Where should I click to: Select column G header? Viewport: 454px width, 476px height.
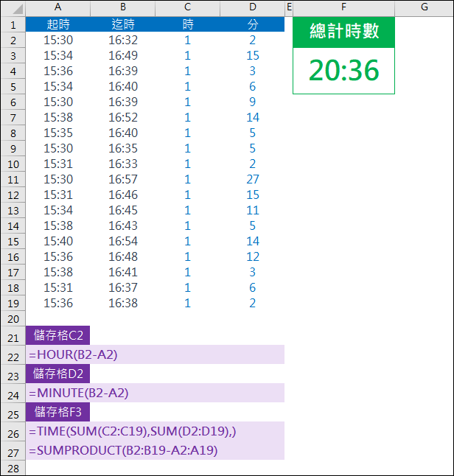425,7
